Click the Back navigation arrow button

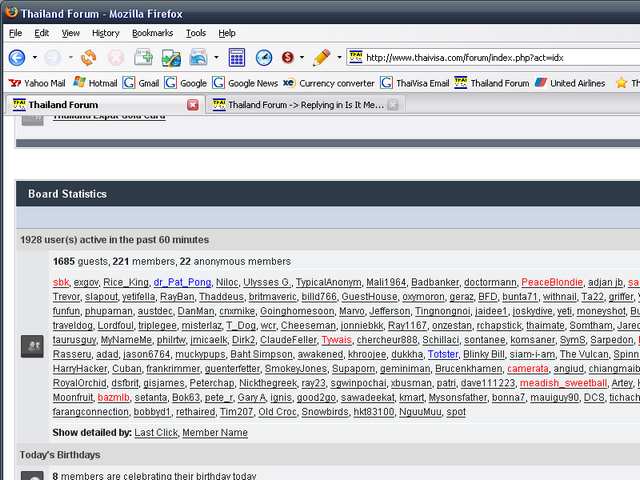pos(16,58)
